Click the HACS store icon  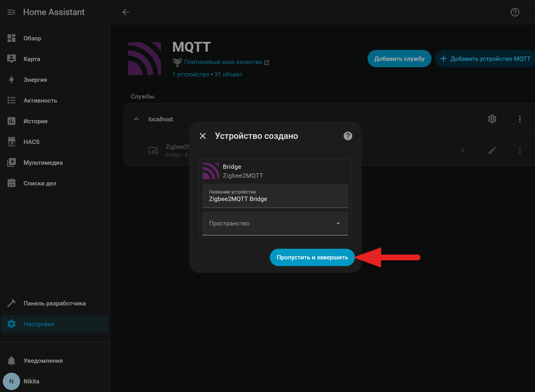point(11,142)
